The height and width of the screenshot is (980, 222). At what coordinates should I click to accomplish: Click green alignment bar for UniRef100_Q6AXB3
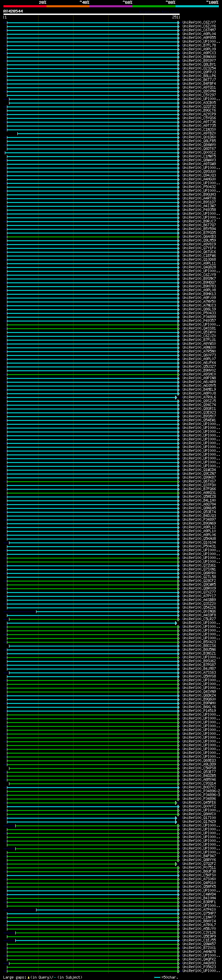[x=93, y=237]
